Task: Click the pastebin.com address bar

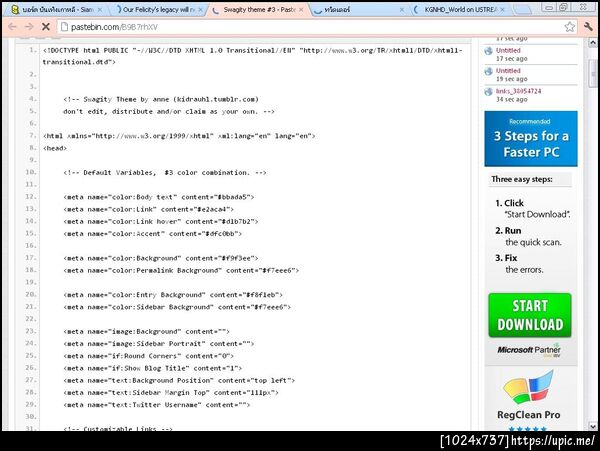Action: (x=312, y=27)
